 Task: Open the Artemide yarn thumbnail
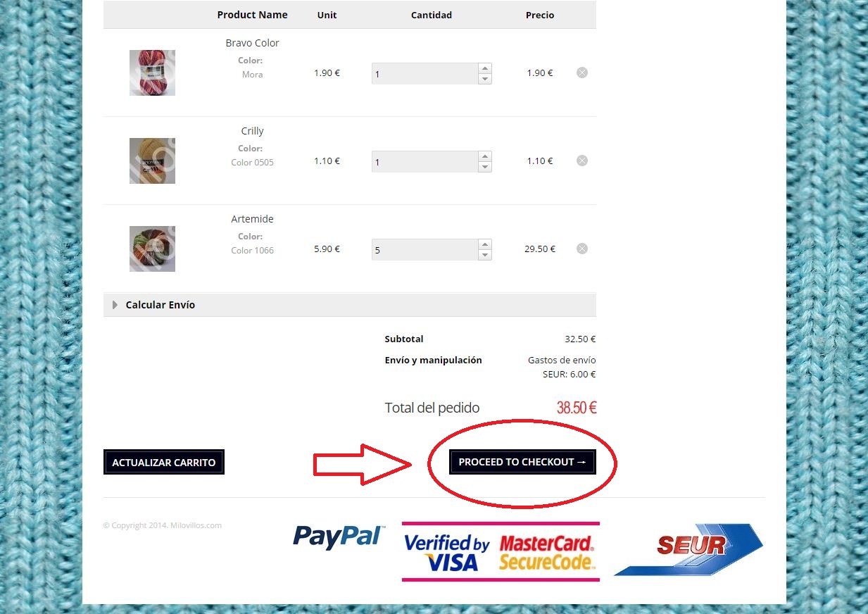coord(152,249)
